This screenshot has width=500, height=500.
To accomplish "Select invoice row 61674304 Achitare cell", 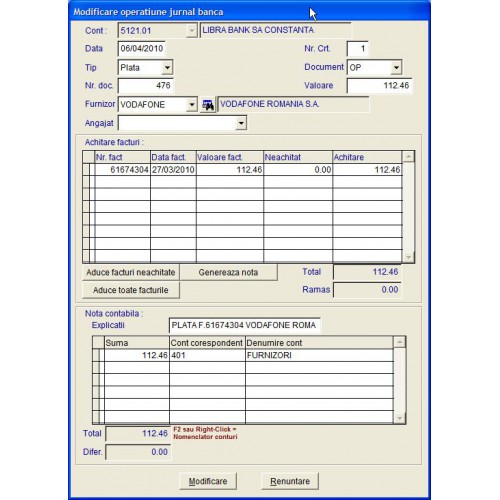I will [367, 170].
